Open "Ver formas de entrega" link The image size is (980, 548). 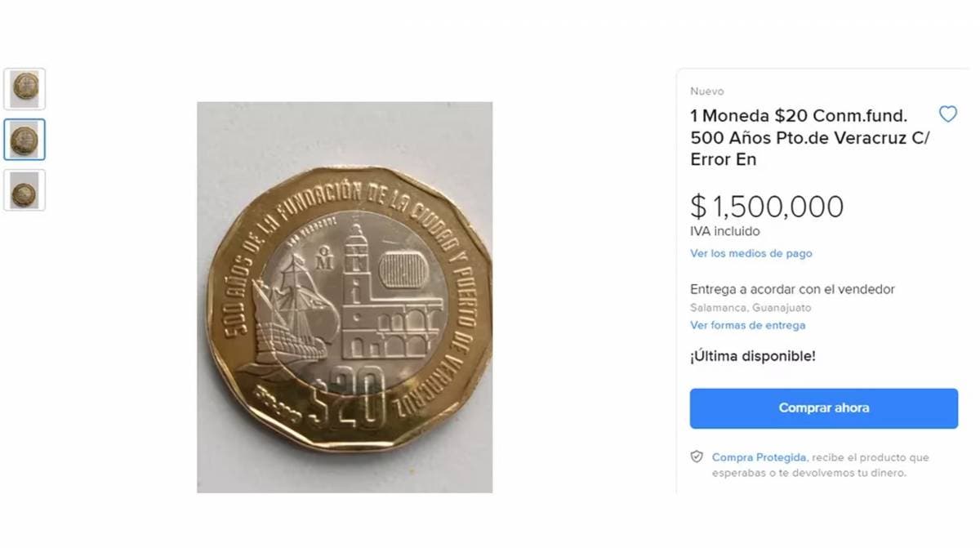coord(747,325)
